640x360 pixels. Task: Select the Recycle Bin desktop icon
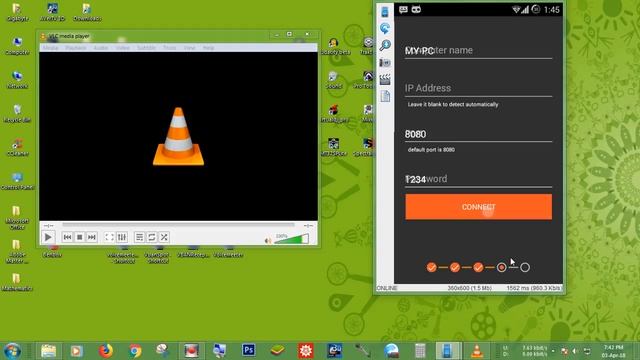click(17, 113)
